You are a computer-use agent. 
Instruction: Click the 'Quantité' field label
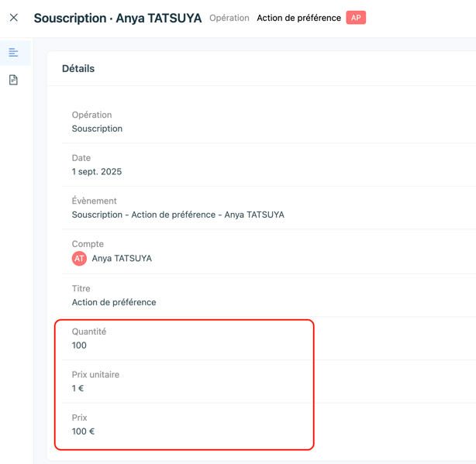pyautogui.click(x=89, y=332)
